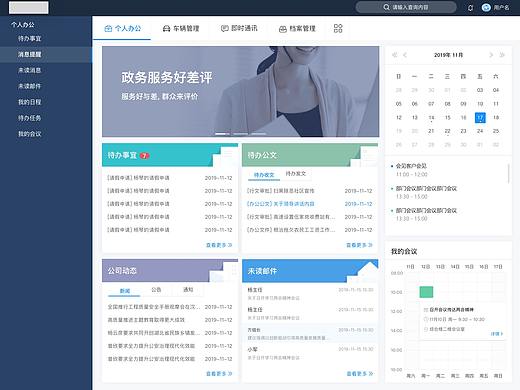Select highlighted date 17 in calendar

point(480,117)
